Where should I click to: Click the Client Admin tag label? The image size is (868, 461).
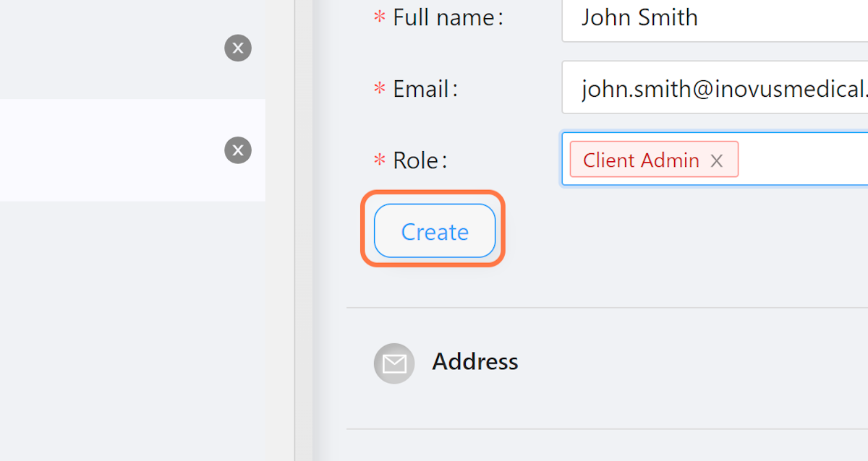641,160
